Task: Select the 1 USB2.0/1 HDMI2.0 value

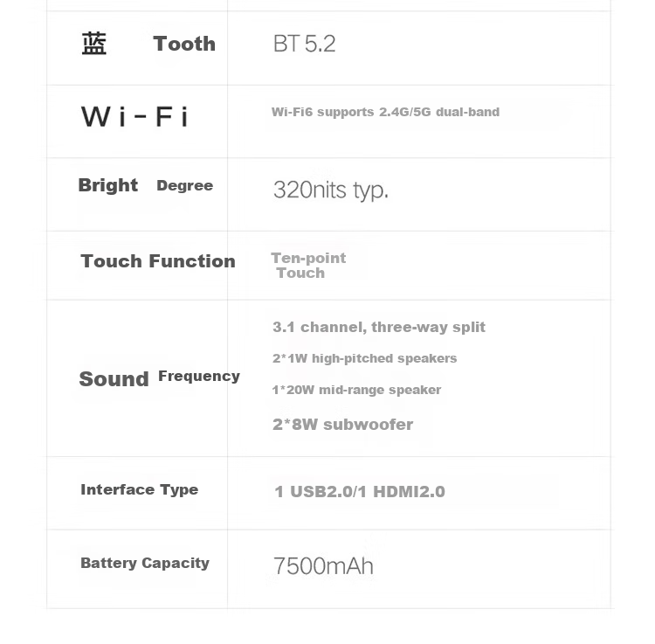Action: [x=360, y=492]
